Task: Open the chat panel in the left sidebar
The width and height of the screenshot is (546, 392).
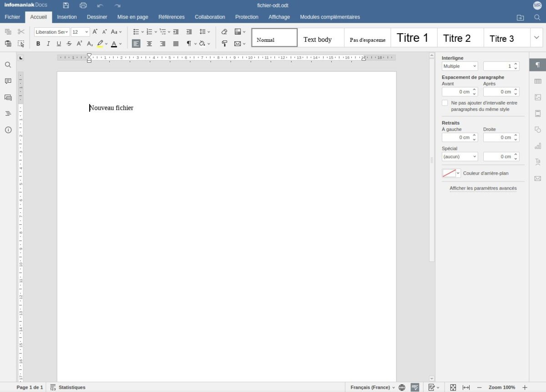Action: pos(8,97)
